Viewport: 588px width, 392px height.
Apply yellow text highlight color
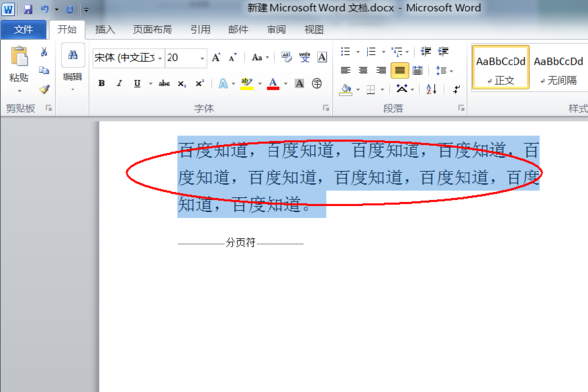pyautogui.click(x=247, y=83)
